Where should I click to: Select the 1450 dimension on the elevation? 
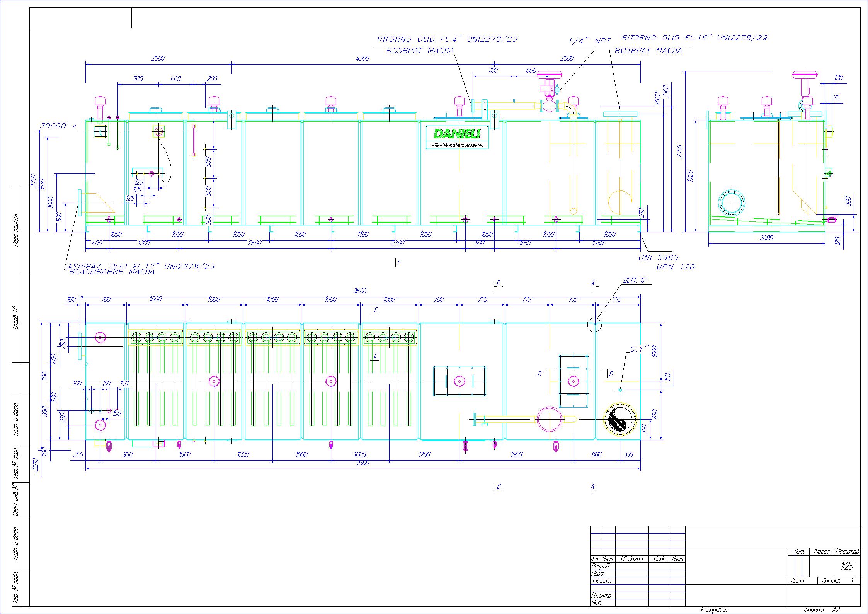pyautogui.click(x=597, y=243)
